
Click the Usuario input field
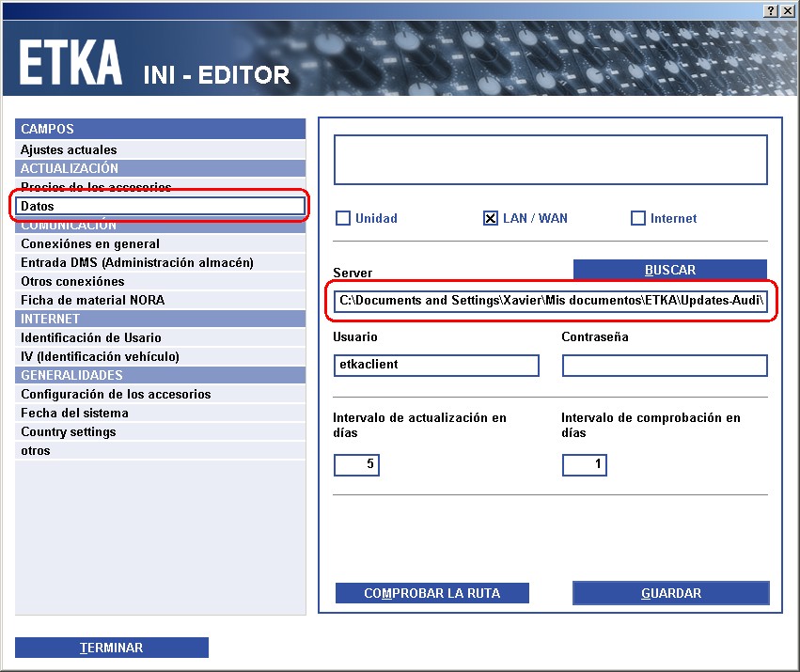coord(436,366)
